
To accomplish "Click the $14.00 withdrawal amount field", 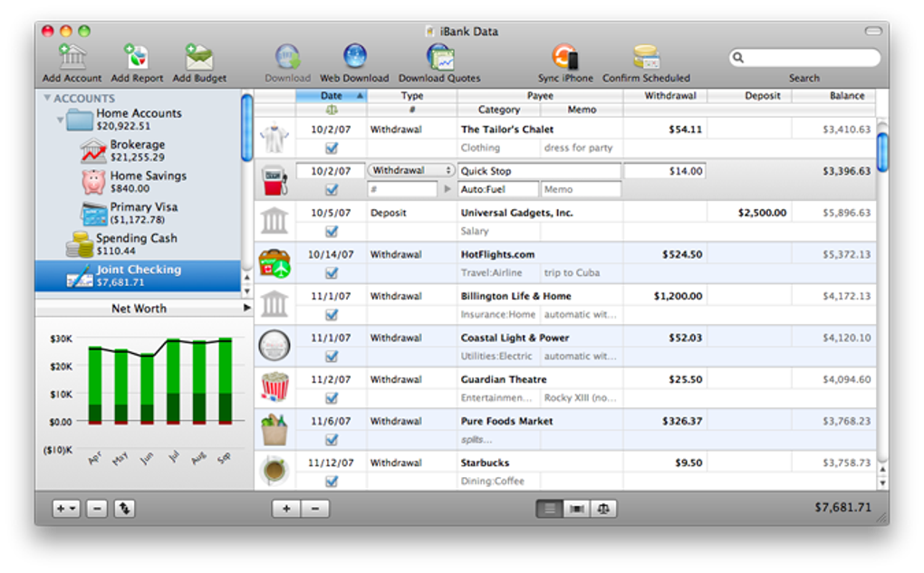I will [665, 171].
